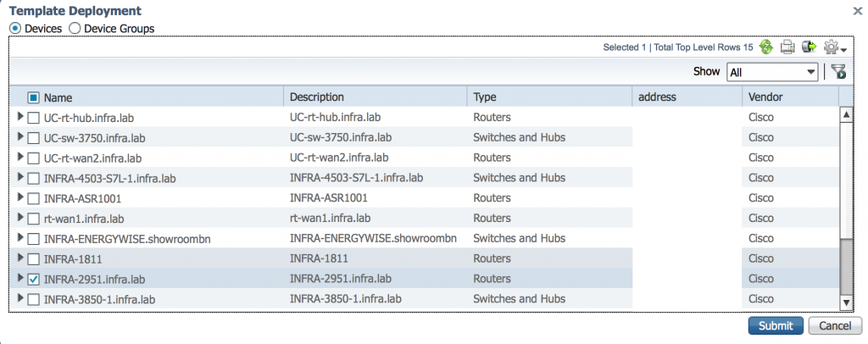The height and width of the screenshot is (344, 868).
Task: Close the Template Deployment dialog
Action: coord(857,10)
